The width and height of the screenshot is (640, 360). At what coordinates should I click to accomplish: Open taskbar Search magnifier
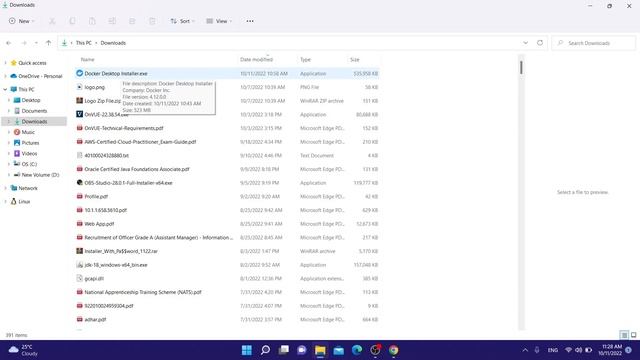point(265,350)
